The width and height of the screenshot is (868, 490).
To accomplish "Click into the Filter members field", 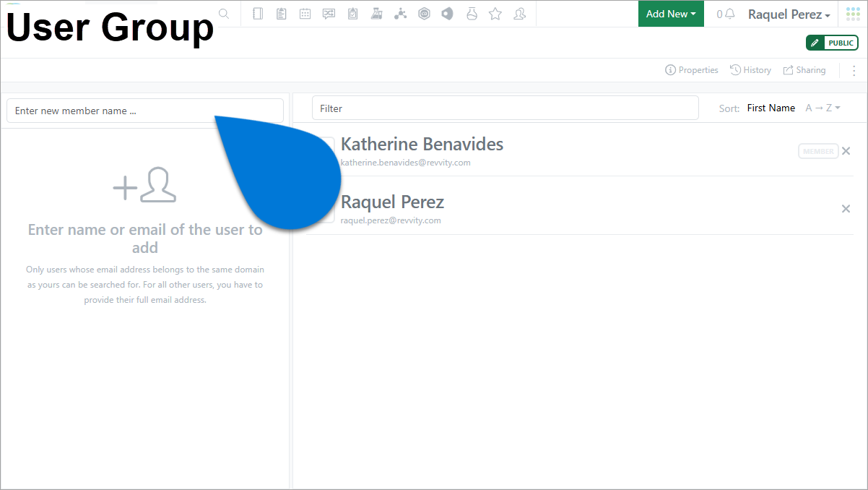I will click(505, 108).
